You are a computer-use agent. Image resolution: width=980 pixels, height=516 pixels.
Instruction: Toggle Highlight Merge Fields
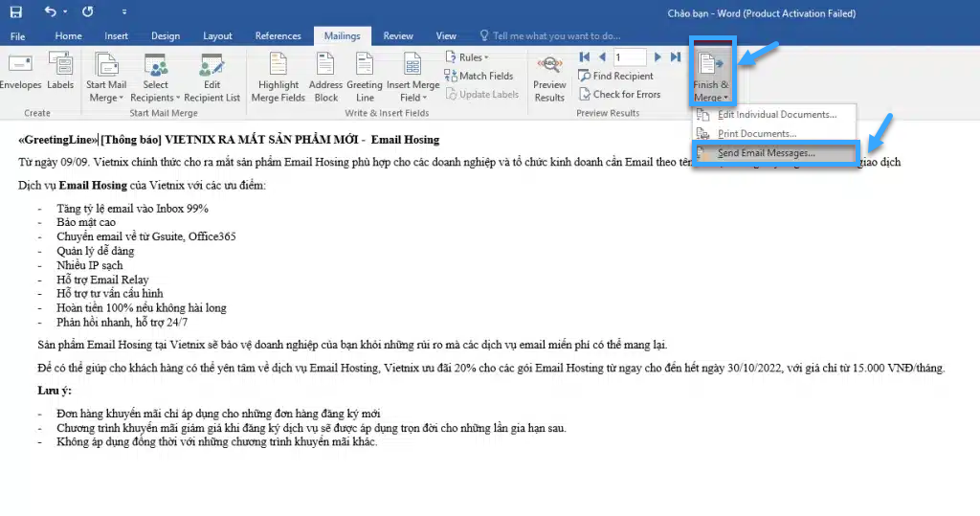coord(278,79)
